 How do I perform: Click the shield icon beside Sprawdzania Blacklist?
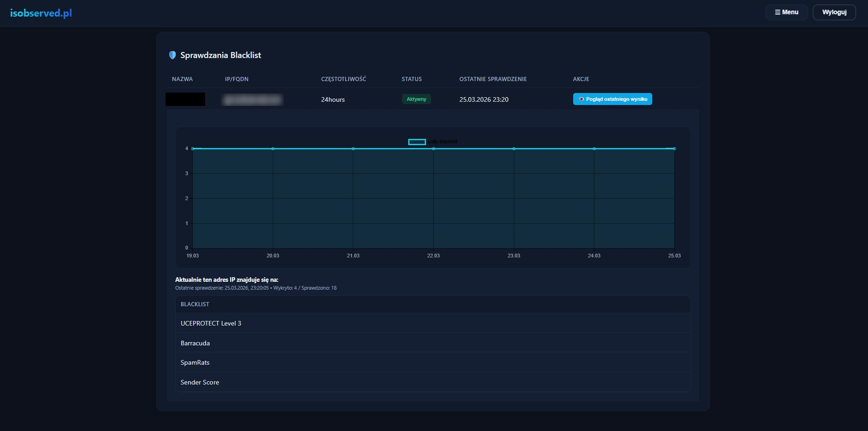pos(172,55)
